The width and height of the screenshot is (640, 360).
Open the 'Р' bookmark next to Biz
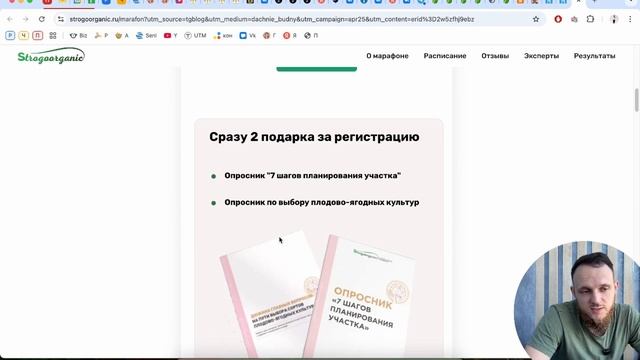(x=101, y=36)
